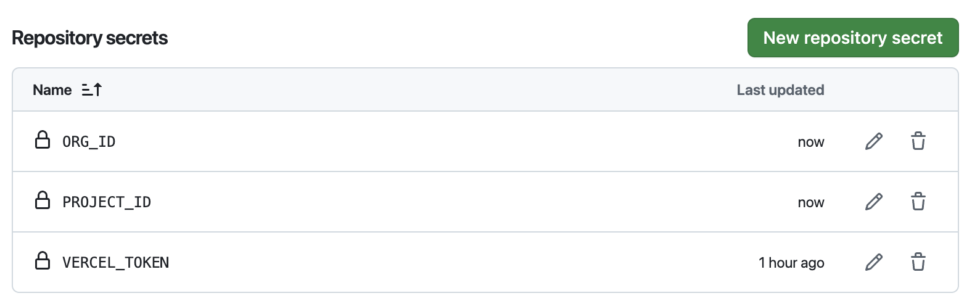Click the lock icon beside PROJECT_ID
Image resolution: width=980 pixels, height=301 pixels.
point(43,200)
